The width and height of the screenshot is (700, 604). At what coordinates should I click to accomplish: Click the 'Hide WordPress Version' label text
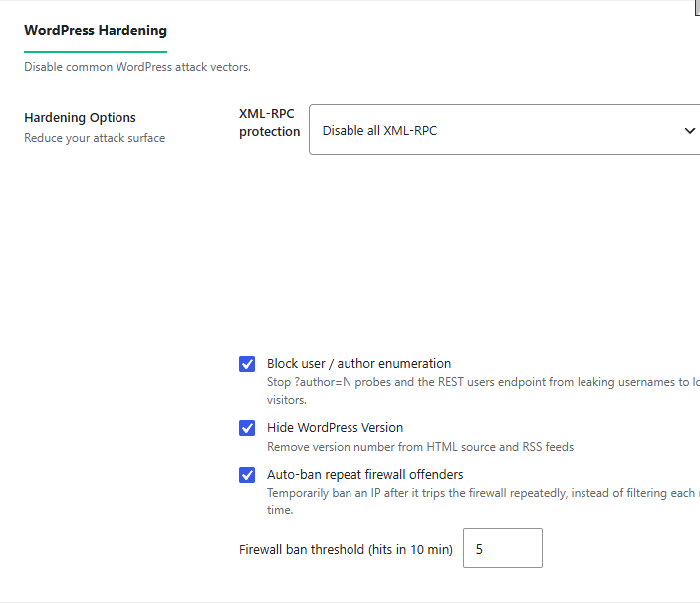click(335, 428)
